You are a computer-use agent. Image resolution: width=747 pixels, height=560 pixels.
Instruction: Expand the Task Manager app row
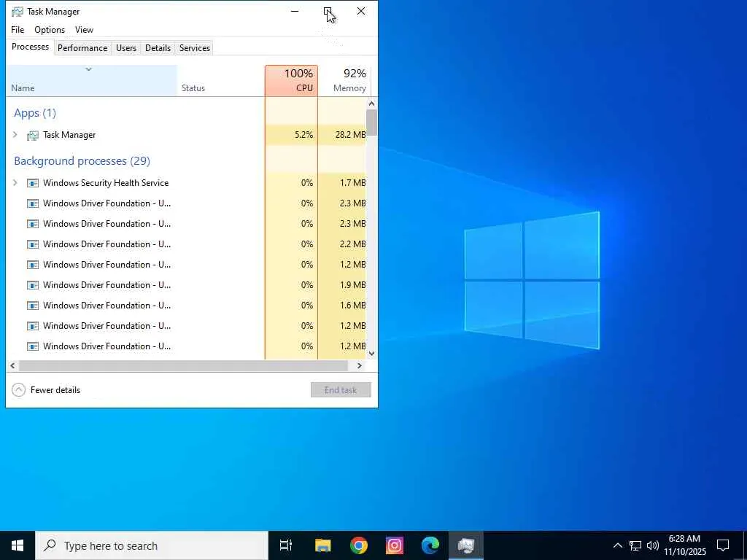click(x=15, y=135)
